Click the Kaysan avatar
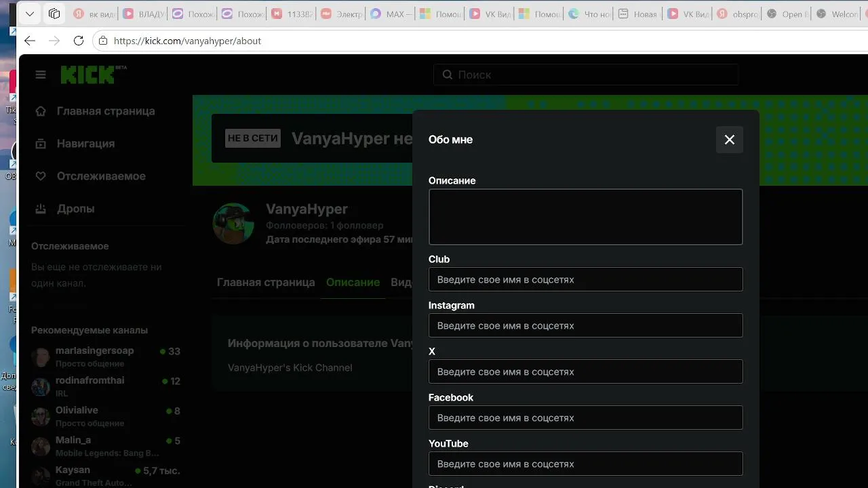Image resolution: width=868 pixels, height=488 pixels. 41,476
